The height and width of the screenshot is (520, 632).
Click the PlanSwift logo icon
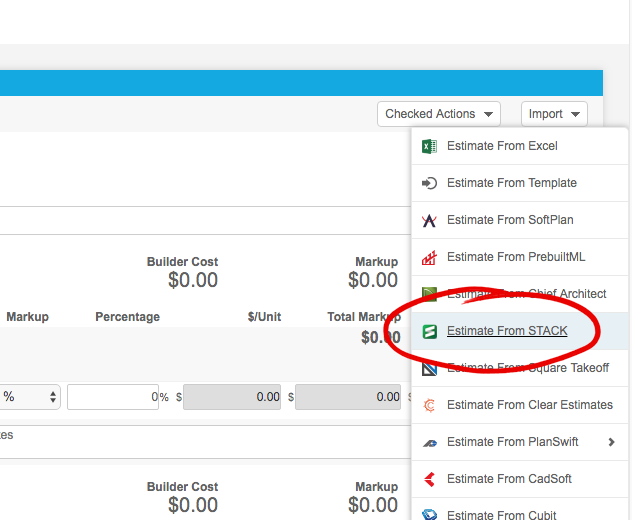click(429, 443)
